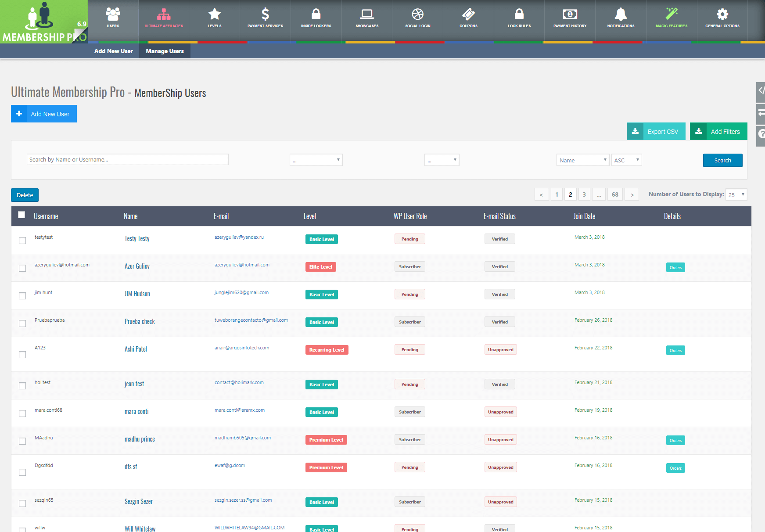Screen dimensions: 765x532
Task: Click the download icon beside Add Filters
Action: pos(698,131)
